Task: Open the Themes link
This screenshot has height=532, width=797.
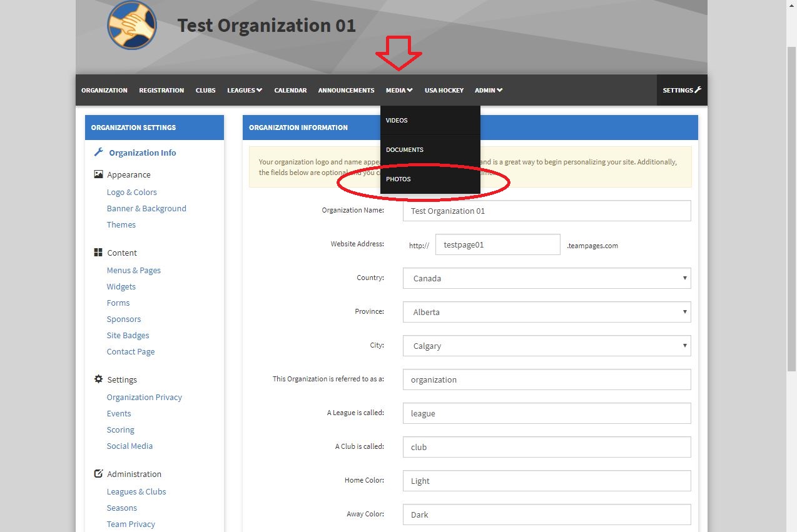Action: point(121,224)
